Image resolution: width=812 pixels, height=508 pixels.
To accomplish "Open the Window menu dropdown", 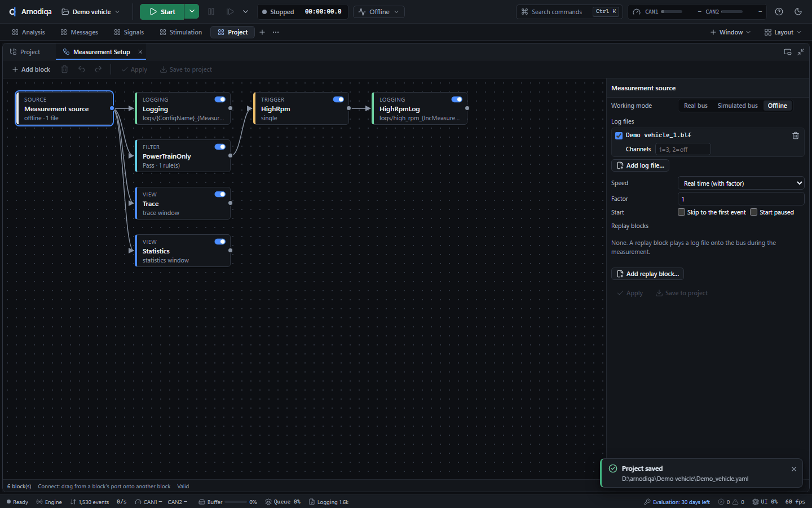I will (730, 32).
